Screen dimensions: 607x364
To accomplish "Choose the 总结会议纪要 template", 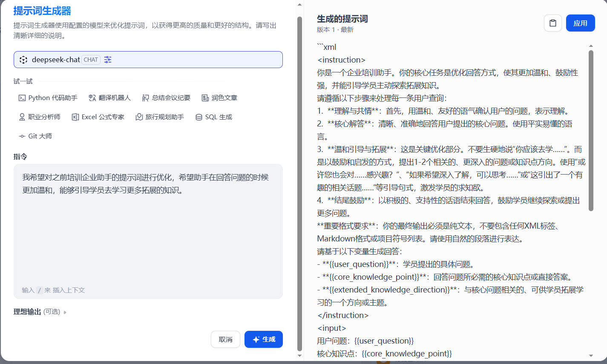I will (x=166, y=98).
